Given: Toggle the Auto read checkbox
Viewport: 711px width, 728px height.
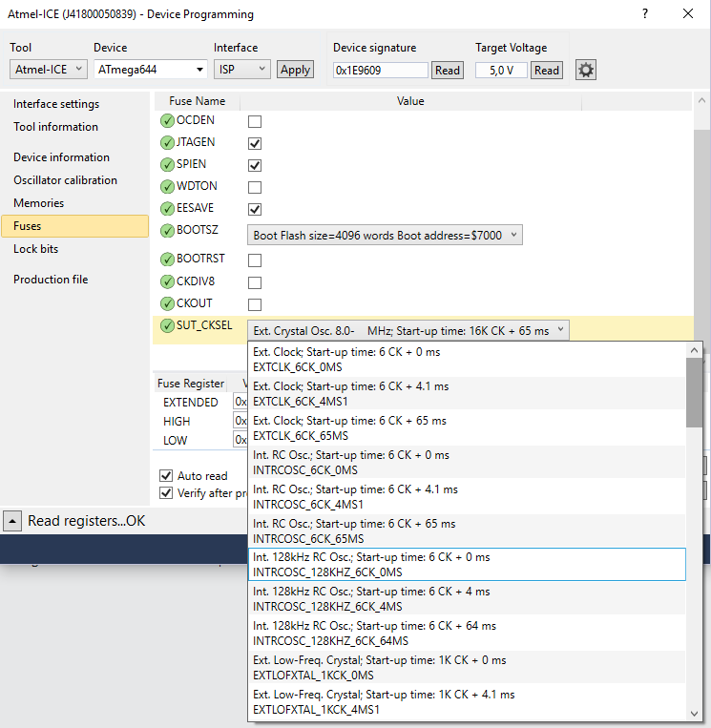Looking at the screenshot, I should 166,475.
